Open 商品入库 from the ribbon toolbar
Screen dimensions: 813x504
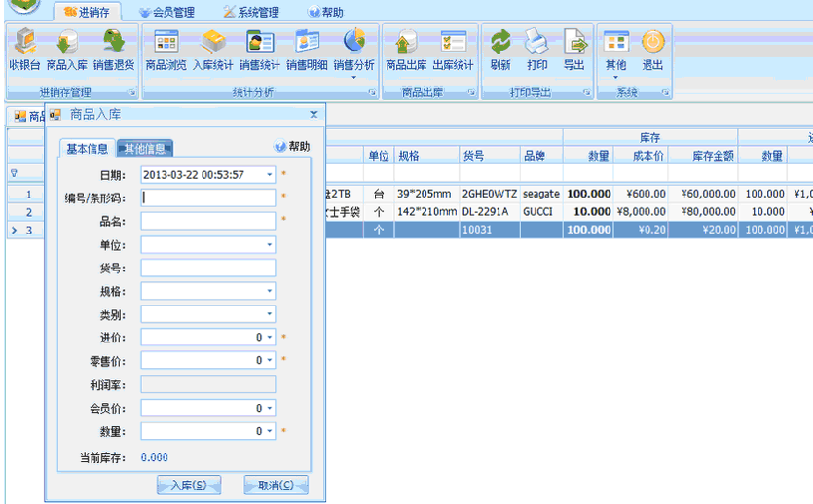tap(68, 49)
